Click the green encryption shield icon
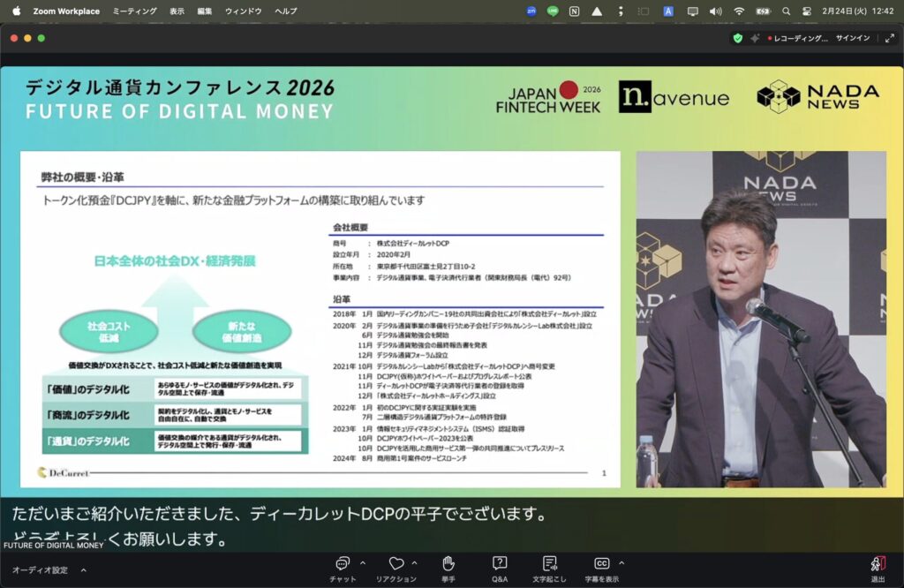 (x=738, y=38)
